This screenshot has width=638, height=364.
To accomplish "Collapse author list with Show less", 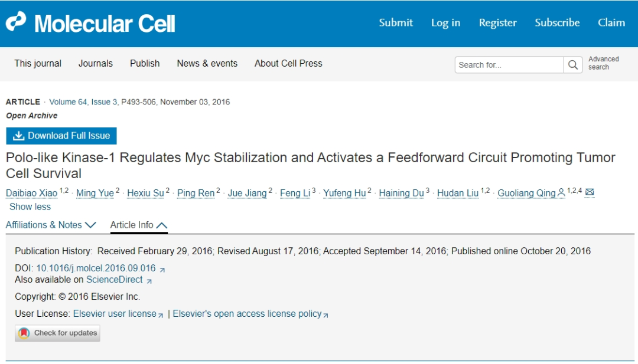I will pos(30,207).
